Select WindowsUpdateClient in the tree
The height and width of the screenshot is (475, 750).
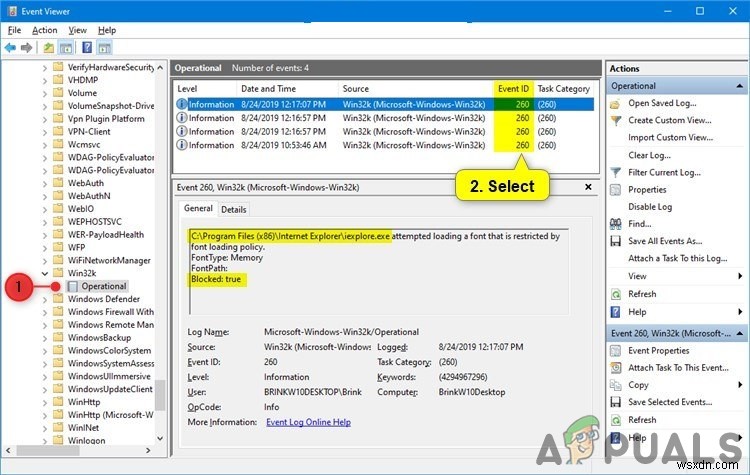tap(110, 389)
